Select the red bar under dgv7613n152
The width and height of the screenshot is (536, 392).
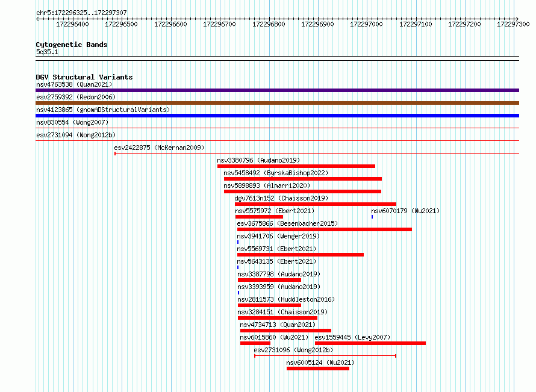pos(316,204)
